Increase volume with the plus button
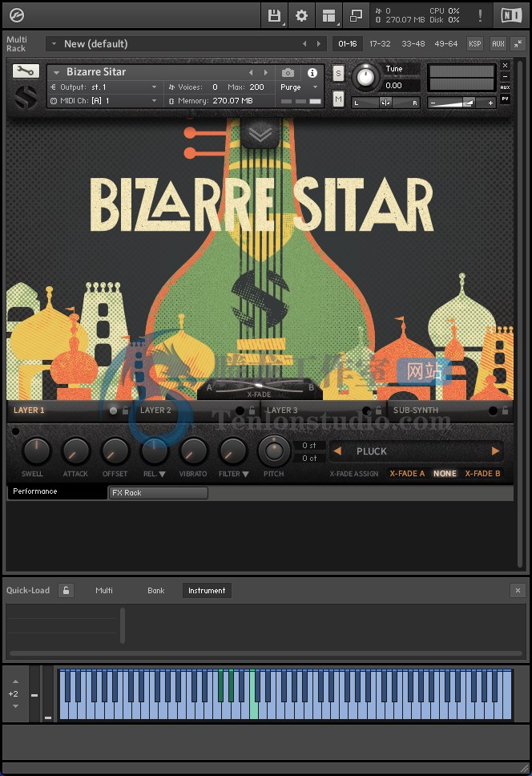 pyautogui.click(x=490, y=103)
